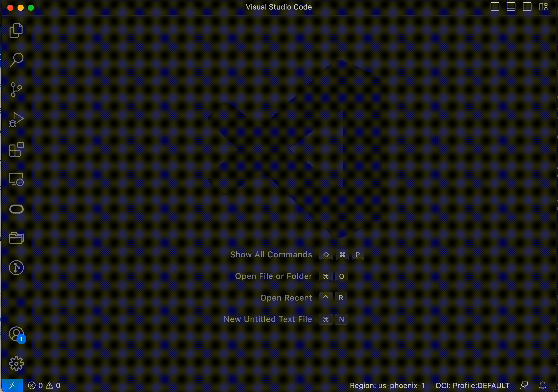The image size is (558, 392).
Task: Open notifications bell in status bar
Action: pos(543,386)
